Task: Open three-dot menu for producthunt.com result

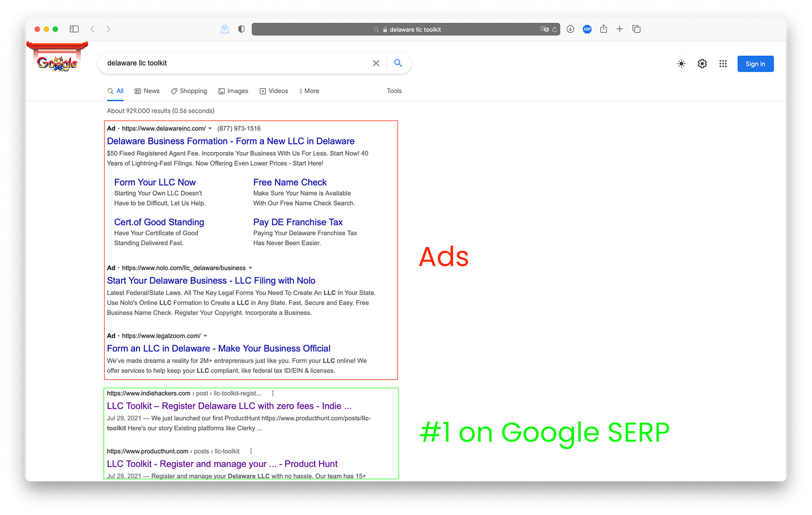Action: point(251,451)
